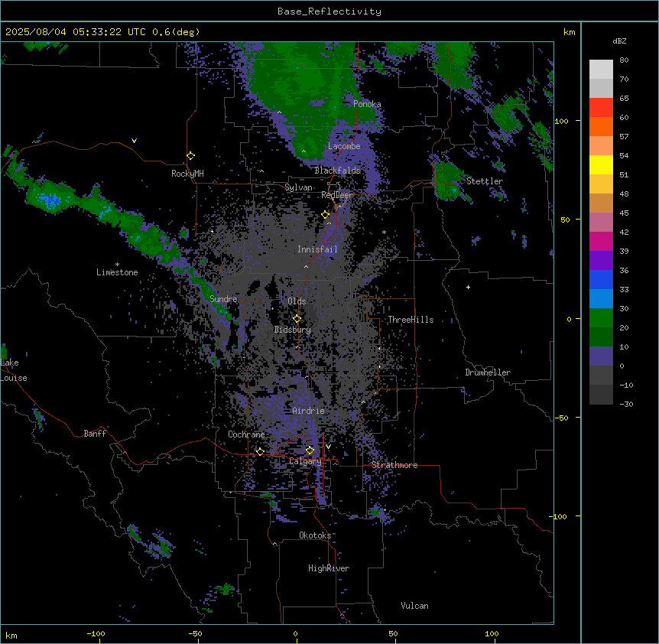Click the yellow V marker northwest of RockyMH
The image size is (659, 644).
coord(134,141)
